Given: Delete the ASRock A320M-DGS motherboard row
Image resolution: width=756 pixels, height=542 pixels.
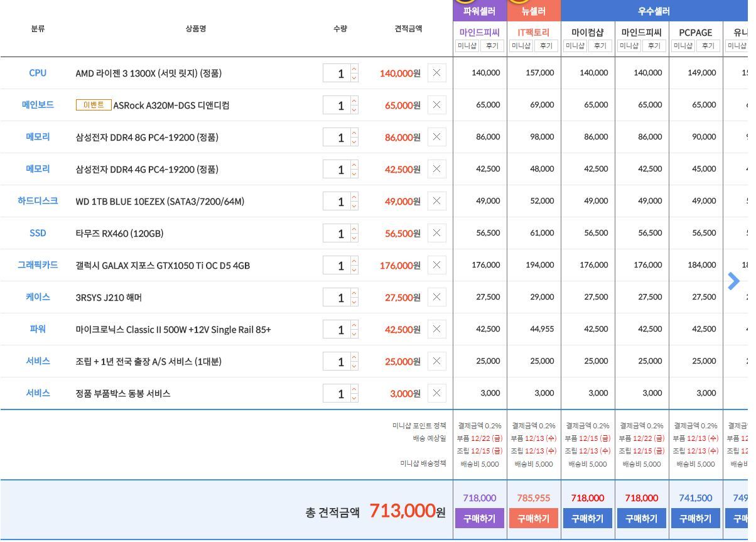Looking at the screenshot, I should click(437, 105).
